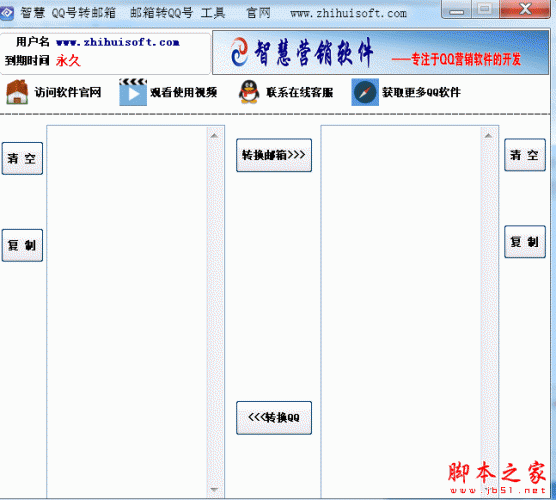Click left text area scroll-down arrow
The height and width of the screenshot is (500, 556).
pos(214,489)
